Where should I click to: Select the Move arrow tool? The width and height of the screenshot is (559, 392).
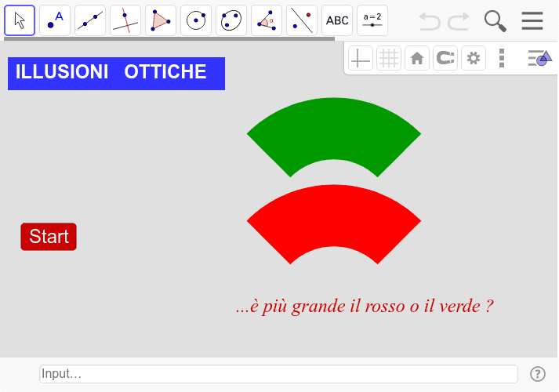click(x=20, y=20)
